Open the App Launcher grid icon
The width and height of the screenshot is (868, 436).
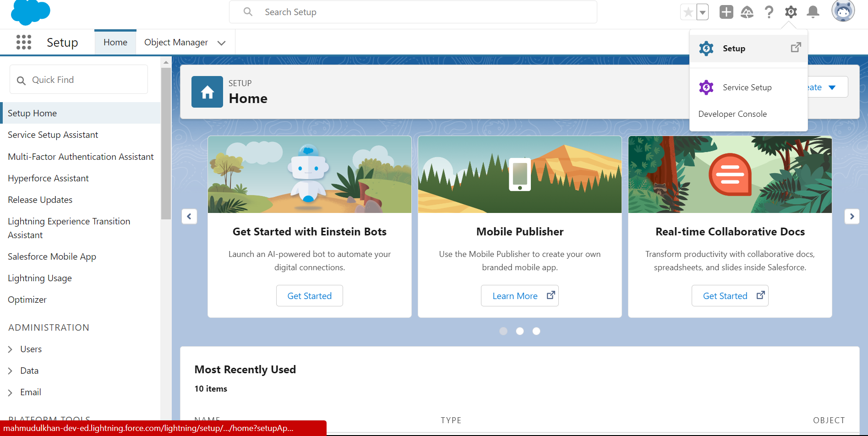pyautogui.click(x=24, y=42)
